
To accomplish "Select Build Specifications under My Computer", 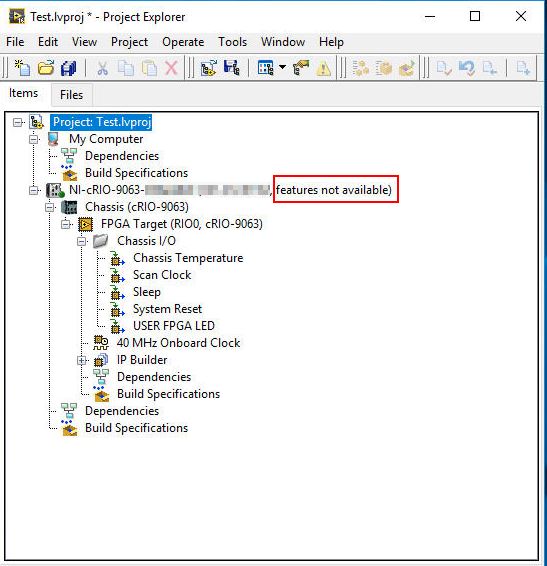I will click(136, 173).
